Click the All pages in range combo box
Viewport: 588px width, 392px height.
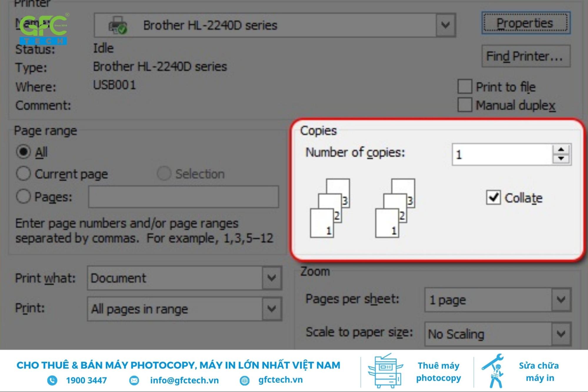click(184, 308)
